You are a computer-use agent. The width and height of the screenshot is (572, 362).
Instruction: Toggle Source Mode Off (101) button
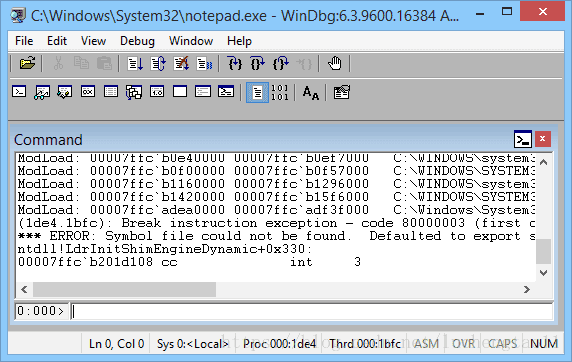[280, 92]
